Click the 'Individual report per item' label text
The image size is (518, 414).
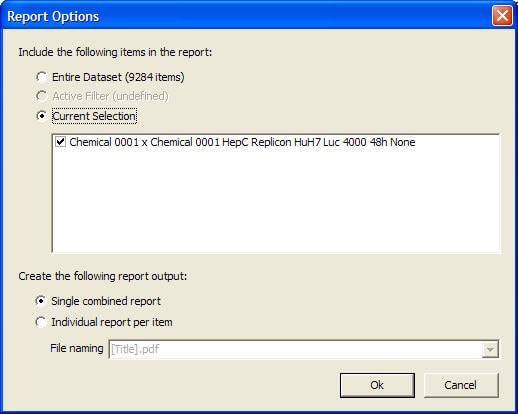112,322
